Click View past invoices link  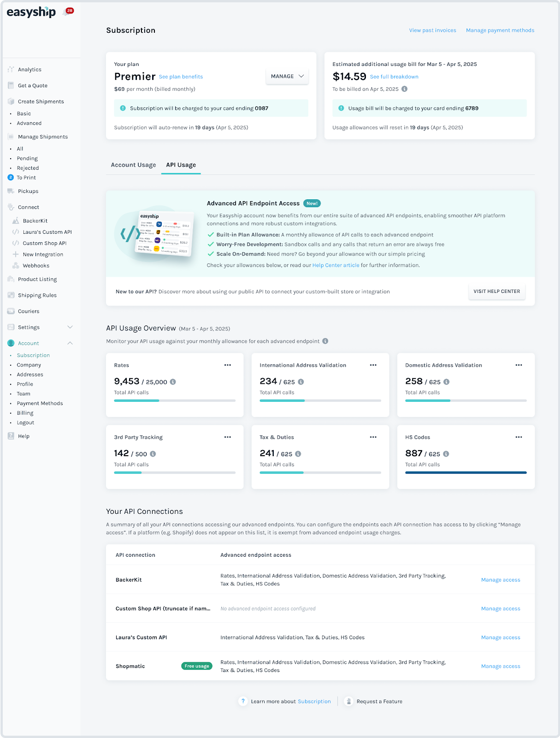coord(433,30)
